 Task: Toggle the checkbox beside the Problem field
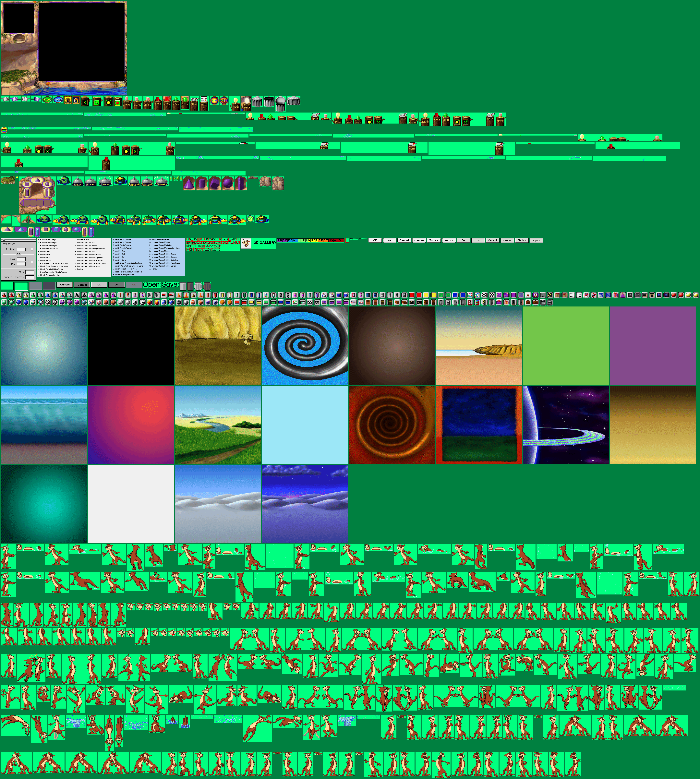pyautogui.click(x=32, y=249)
